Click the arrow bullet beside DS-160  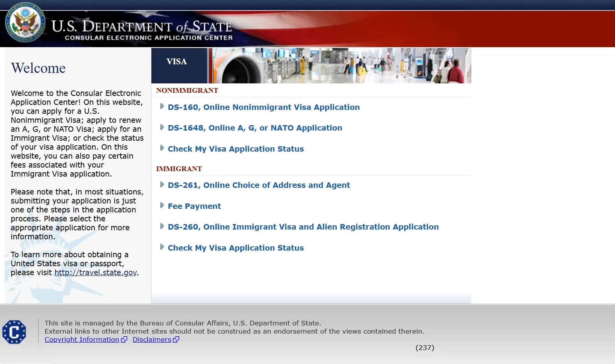click(162, 106)
